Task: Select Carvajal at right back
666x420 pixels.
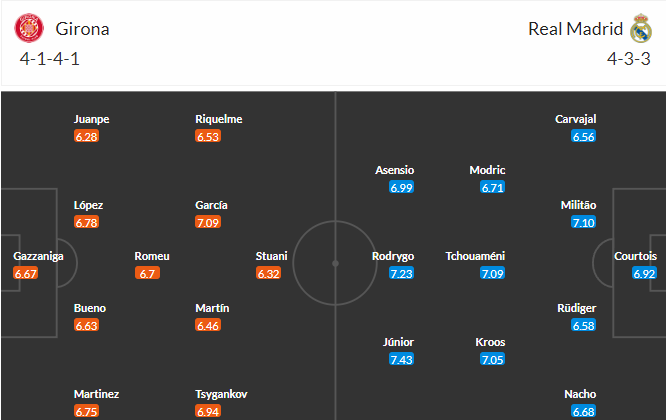Action: 576,119
